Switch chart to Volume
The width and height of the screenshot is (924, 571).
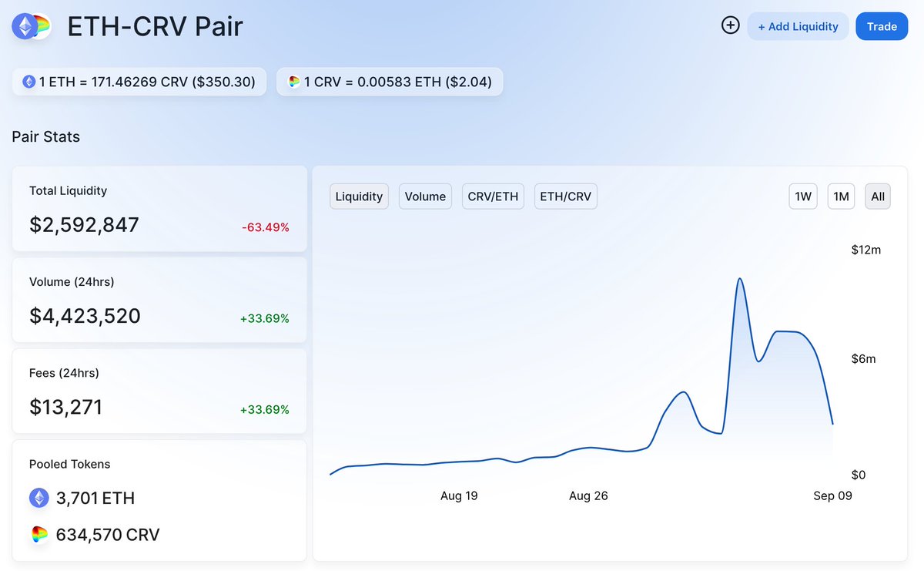tap(425, 196)
